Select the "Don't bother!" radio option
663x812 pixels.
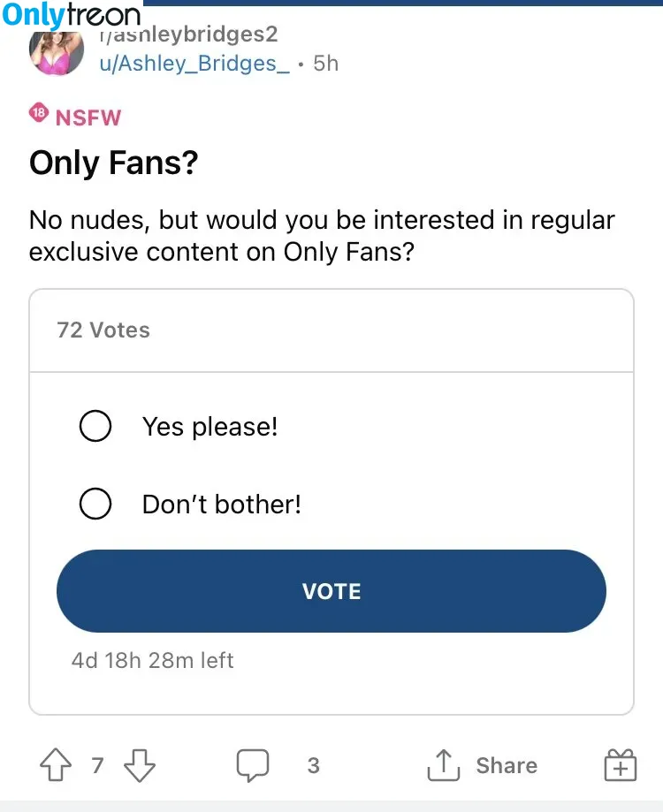(x=95, y=504)
